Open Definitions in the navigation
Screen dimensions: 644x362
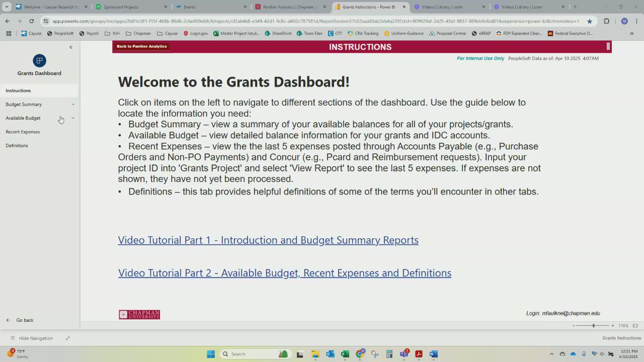tap(17, 146)
